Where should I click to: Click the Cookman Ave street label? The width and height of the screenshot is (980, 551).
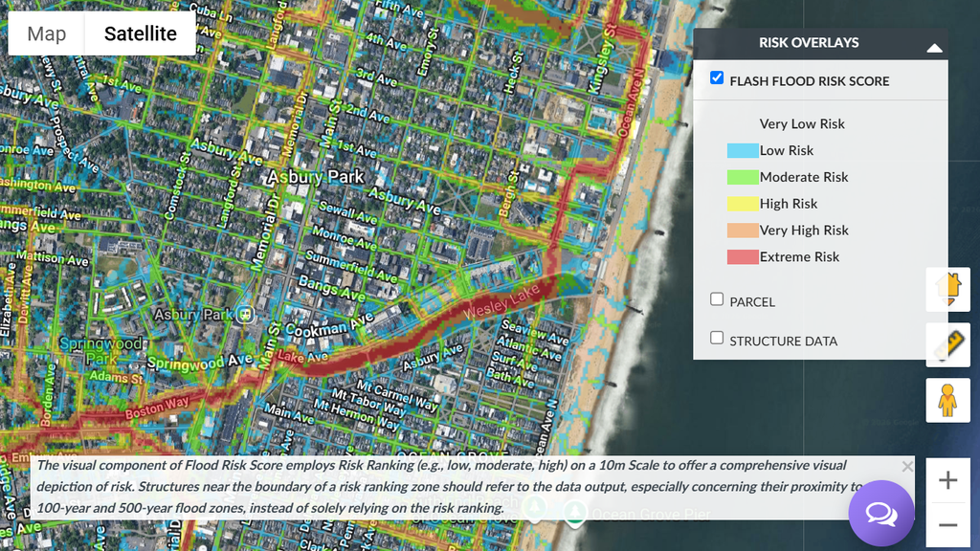(329, 325)
